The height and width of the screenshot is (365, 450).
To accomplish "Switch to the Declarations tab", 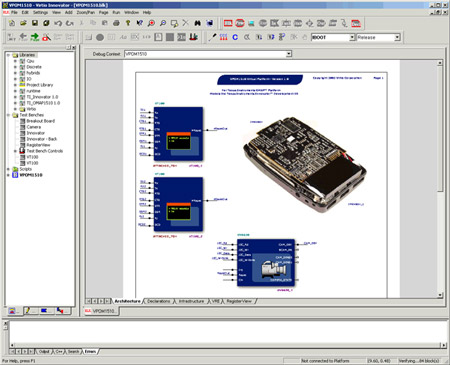I will click(x=158, y=301).
